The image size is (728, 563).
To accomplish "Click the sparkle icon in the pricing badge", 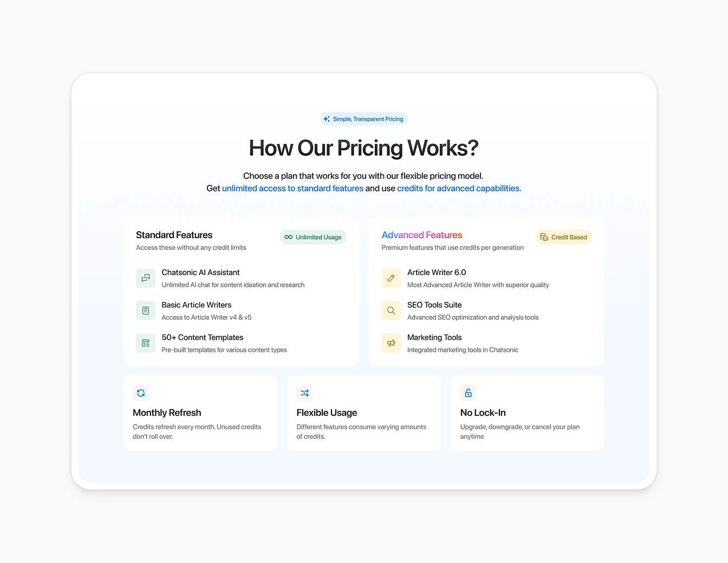I will [x=327, y=119].
